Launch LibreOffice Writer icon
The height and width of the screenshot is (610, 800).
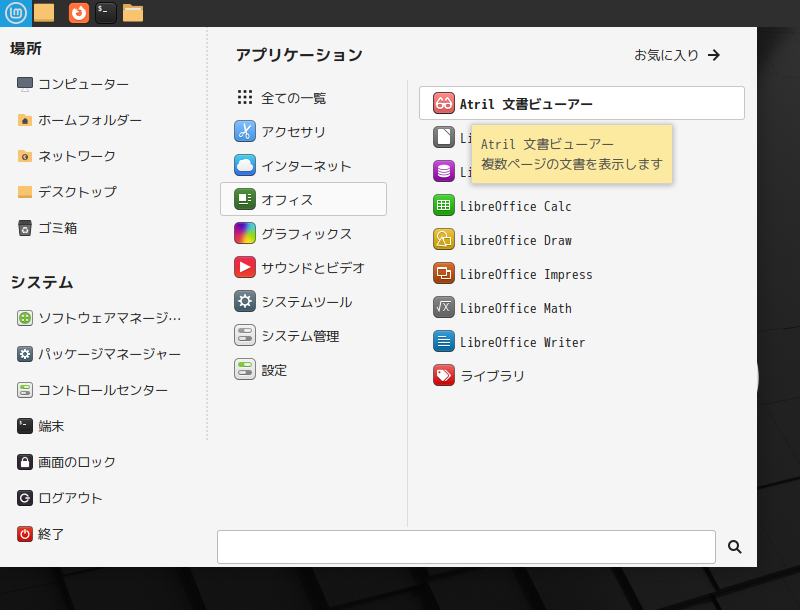(x=444, y=342)
